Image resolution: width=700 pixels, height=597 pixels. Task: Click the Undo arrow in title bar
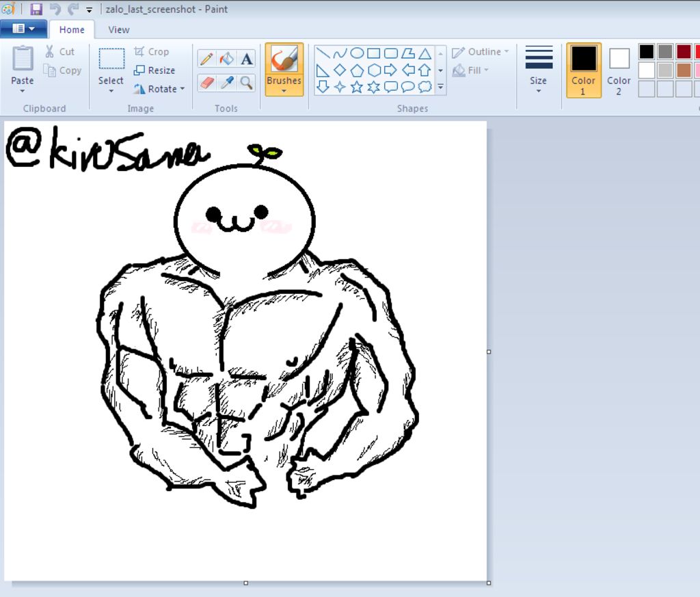[55, 9]
